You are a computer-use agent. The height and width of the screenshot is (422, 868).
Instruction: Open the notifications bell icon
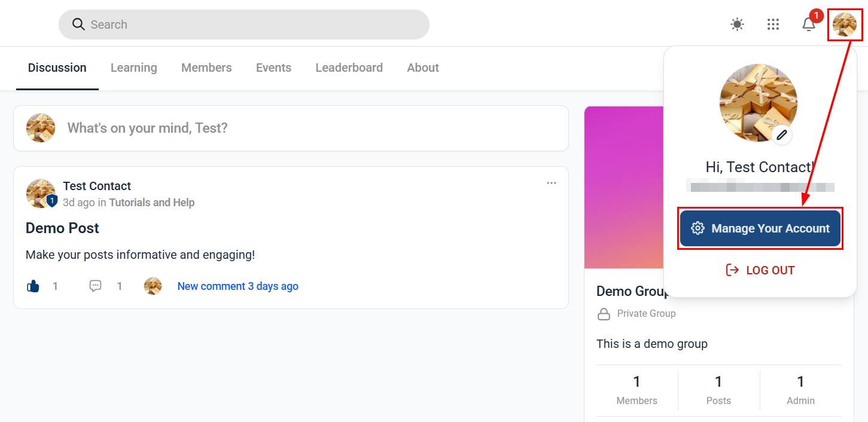809,25
